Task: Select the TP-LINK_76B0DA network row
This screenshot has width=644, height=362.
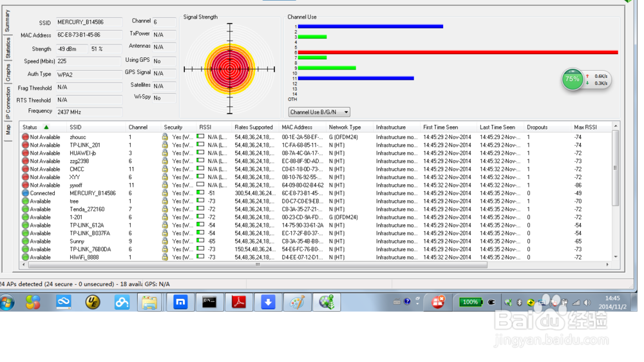Action: pos(316,249)
